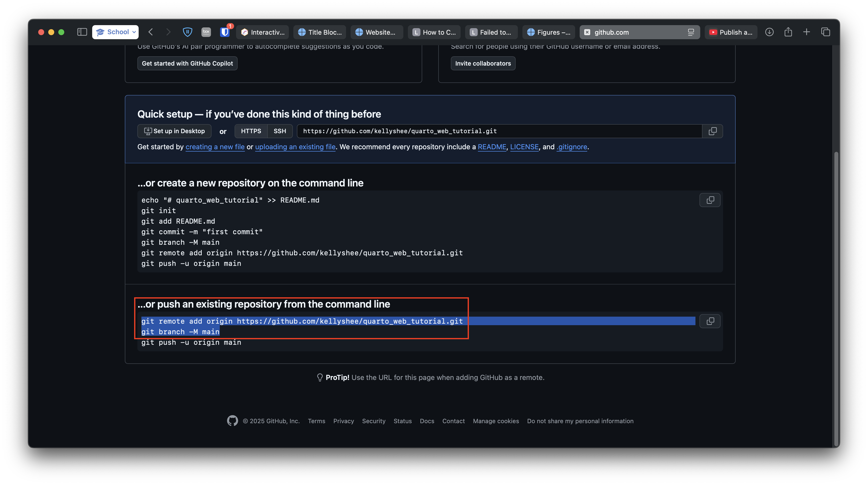
Task: Expand the School profile dropdown
Action: (x=115, y=32)
